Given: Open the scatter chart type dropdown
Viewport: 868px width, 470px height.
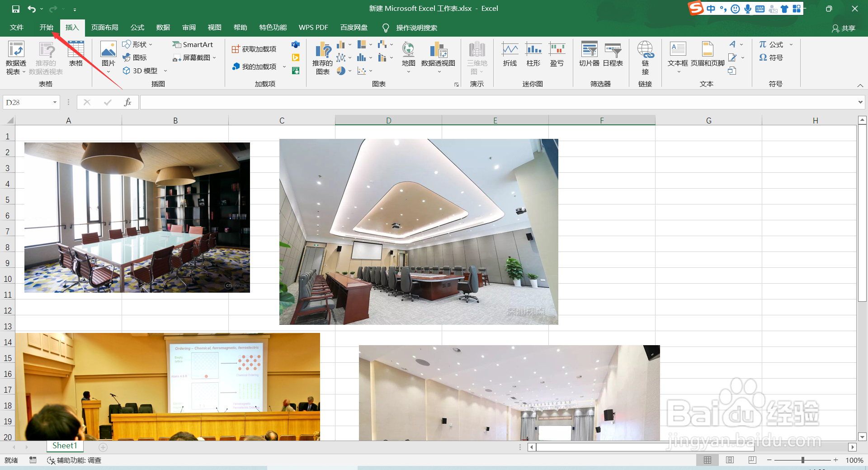Looking at the screenshot, I should point(371,71).
